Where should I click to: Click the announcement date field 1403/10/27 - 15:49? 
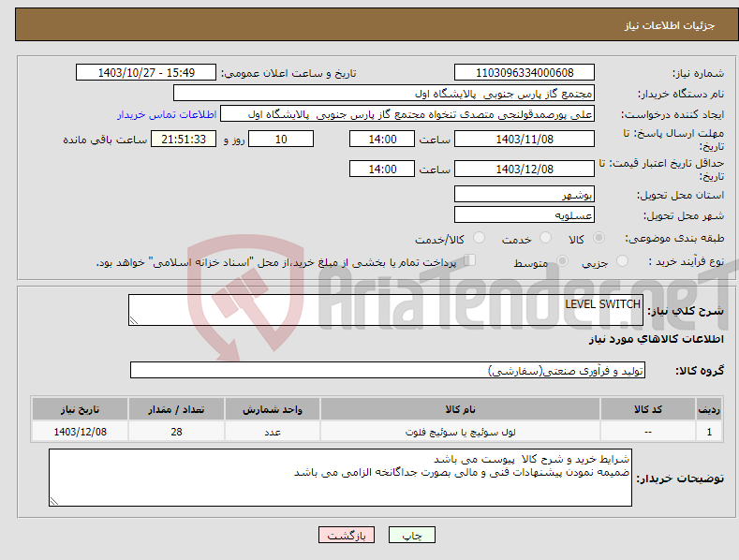[145, 73]
